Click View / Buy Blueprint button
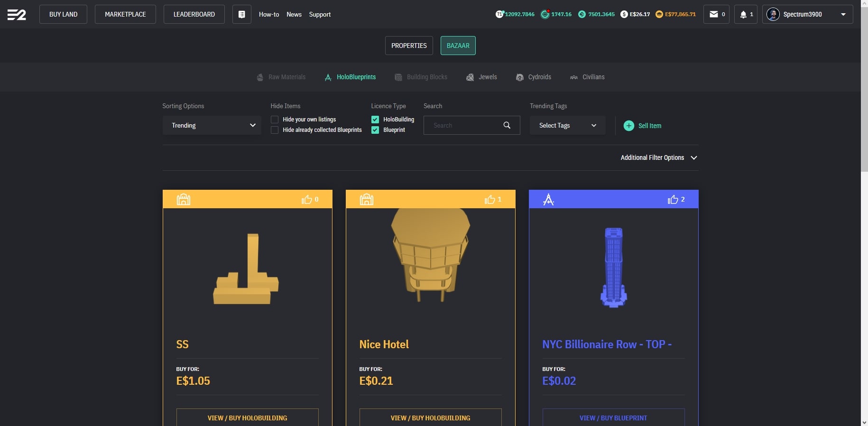Viewport: 868px width, 426px height. click(613, 417)
